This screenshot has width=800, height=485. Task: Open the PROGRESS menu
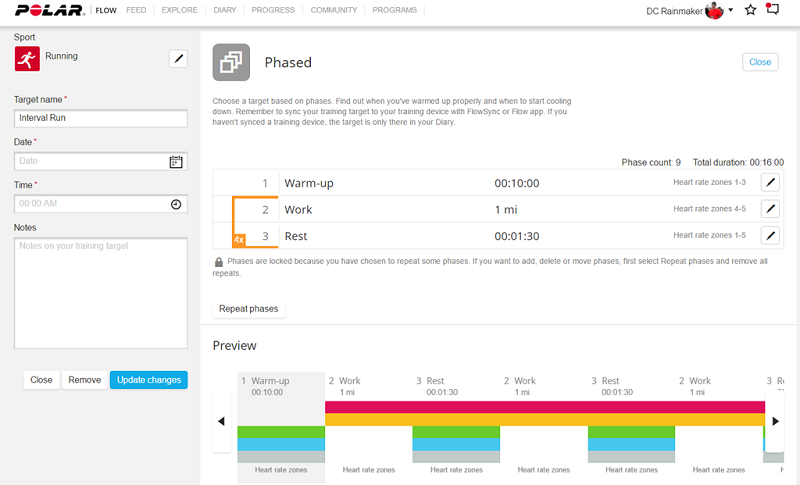[273, 10]
